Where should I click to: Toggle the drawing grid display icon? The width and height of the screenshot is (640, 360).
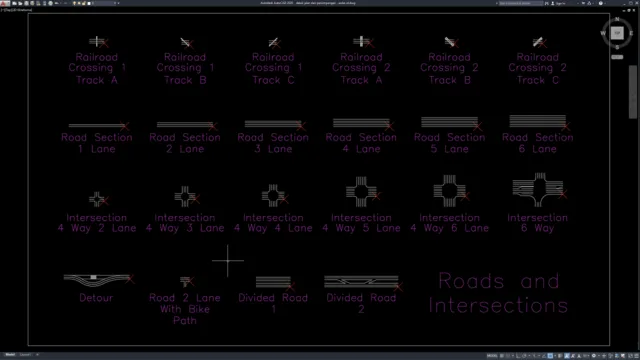502,356
